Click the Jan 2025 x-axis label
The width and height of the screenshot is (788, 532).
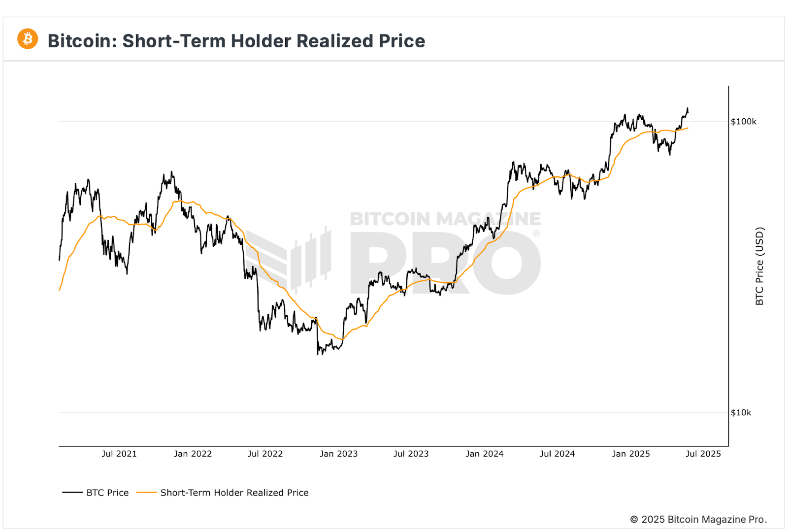[x=631, y=454]
